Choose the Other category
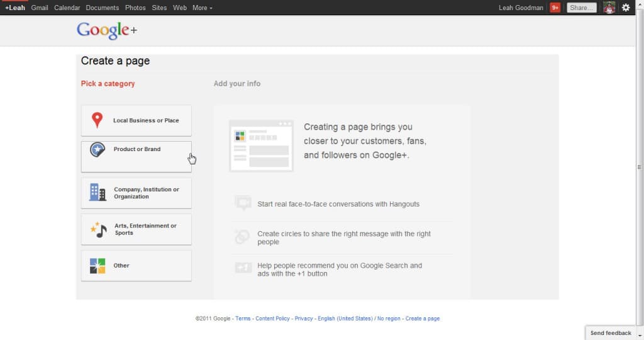This screenshot has width=644, height=340. point(136,266)
